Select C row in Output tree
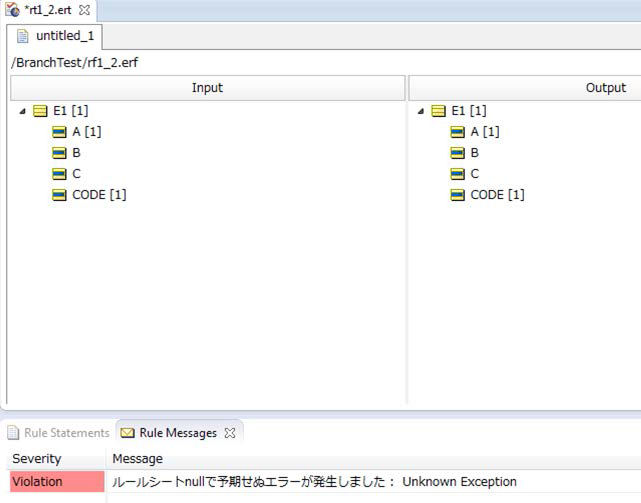 pyautogui.click(x=475, y=174)
